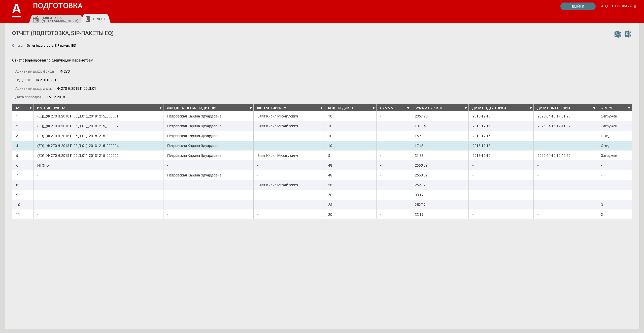The image size is (644, 333).
Task: Click placement date 2025-04-15 17:01:20
Action: [x=554, y=116]
